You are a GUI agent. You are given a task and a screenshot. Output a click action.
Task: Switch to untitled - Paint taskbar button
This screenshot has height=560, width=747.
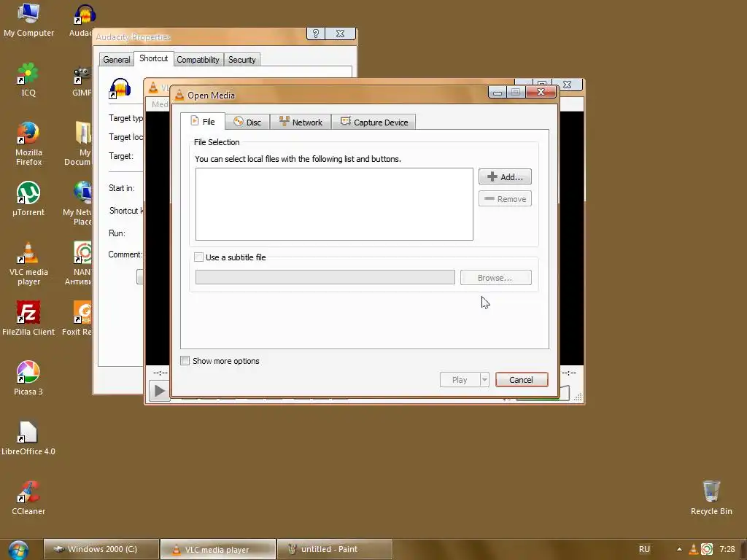point(334,549)
